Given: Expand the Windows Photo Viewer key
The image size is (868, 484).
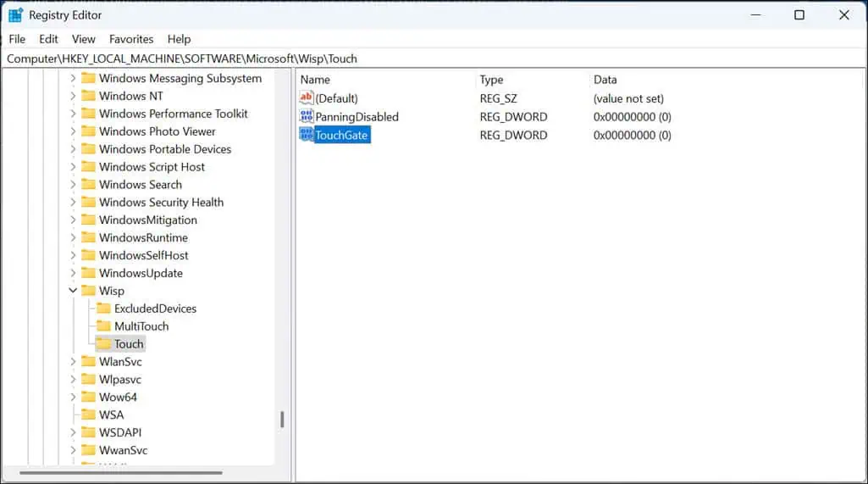Looking at the screenshot, I should [73, 131].
